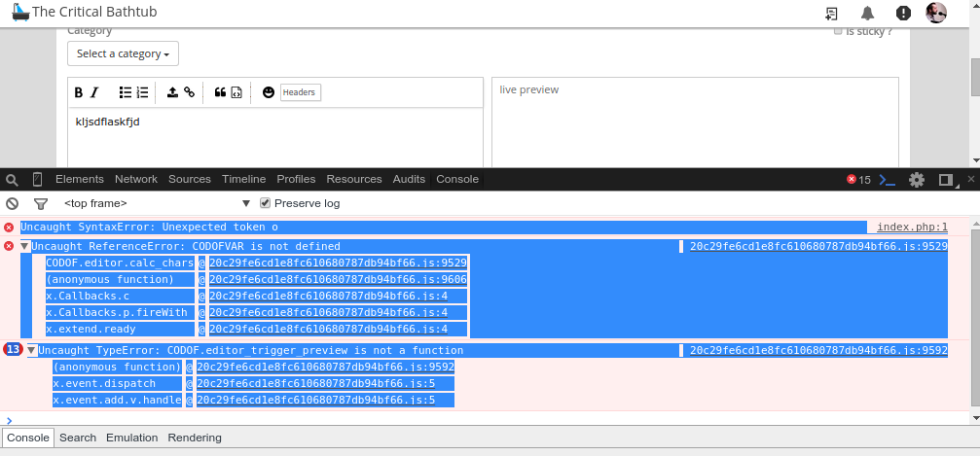Open the emoji smiley picker
Screen dimensions: 980x456
click(x=269, y=92)
